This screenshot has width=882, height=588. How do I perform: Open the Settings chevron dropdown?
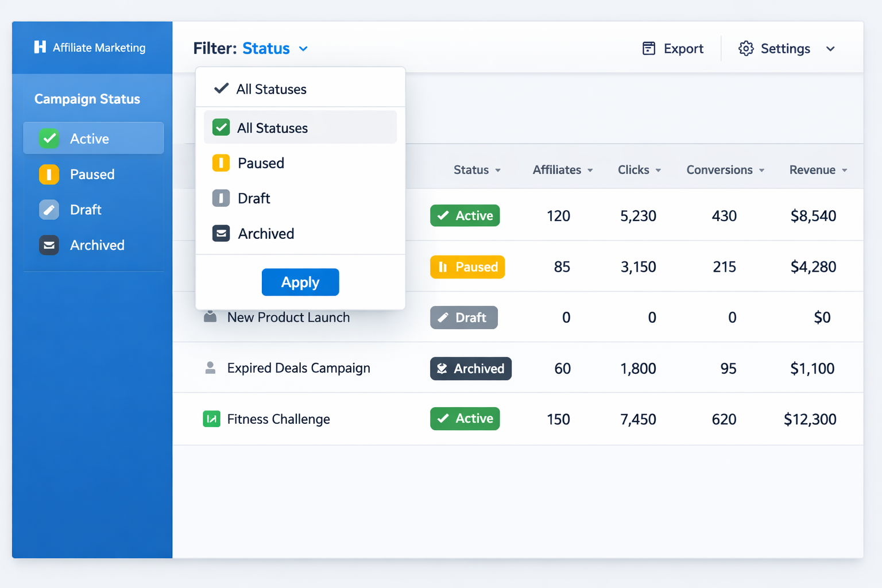pyautogui.click(x=830, y=49)
